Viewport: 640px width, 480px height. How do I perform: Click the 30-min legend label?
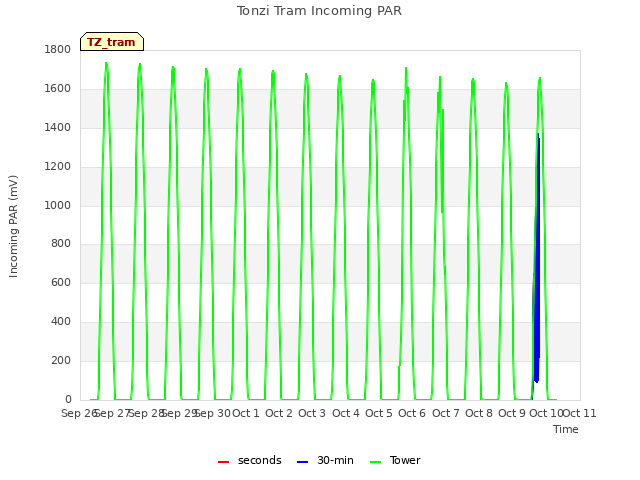click(x=335, y=460)
